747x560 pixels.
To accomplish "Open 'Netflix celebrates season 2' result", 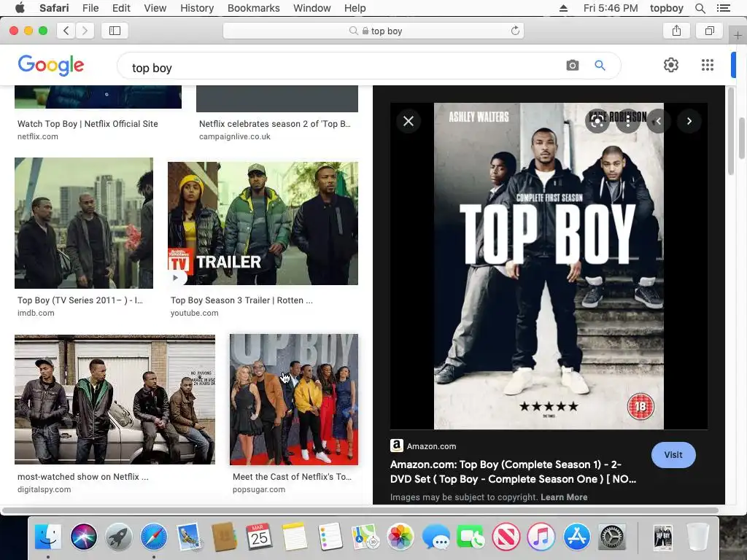I will coord(275,124).
